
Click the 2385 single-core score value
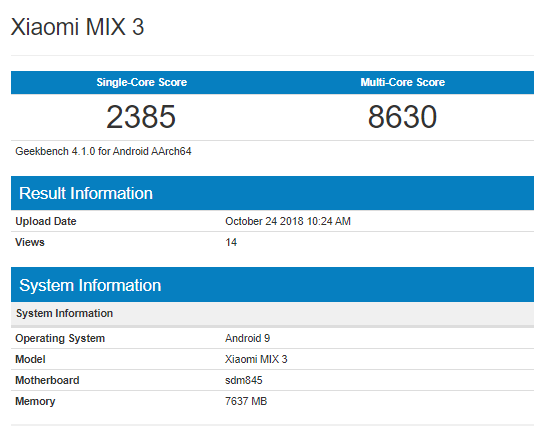click(141, 117)
